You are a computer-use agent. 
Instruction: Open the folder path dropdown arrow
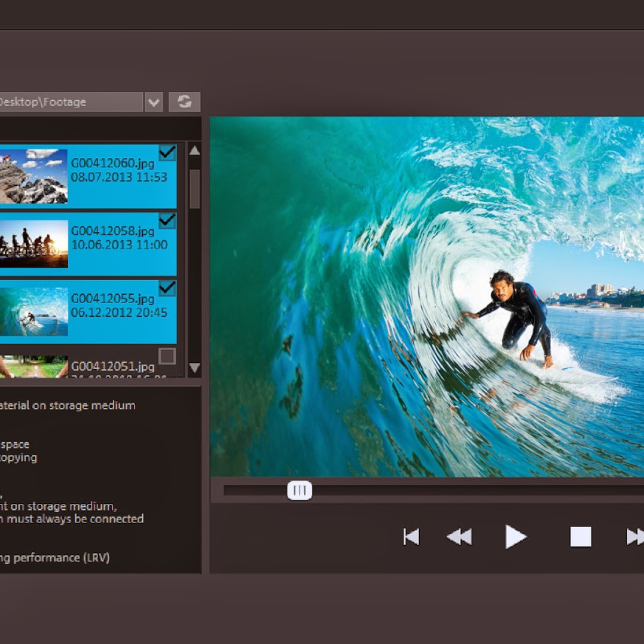153,102
